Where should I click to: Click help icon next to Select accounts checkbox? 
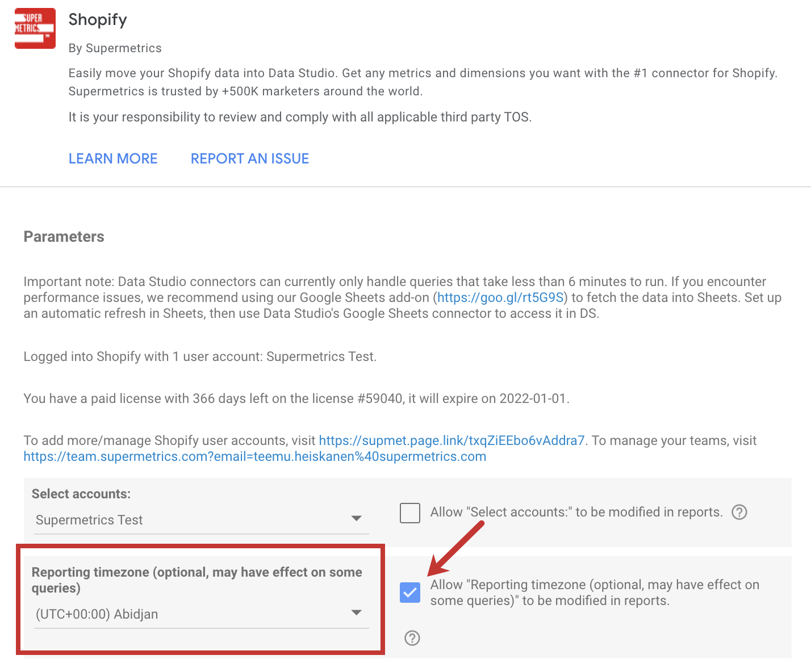pyautogui.click(x=739, y=512)
